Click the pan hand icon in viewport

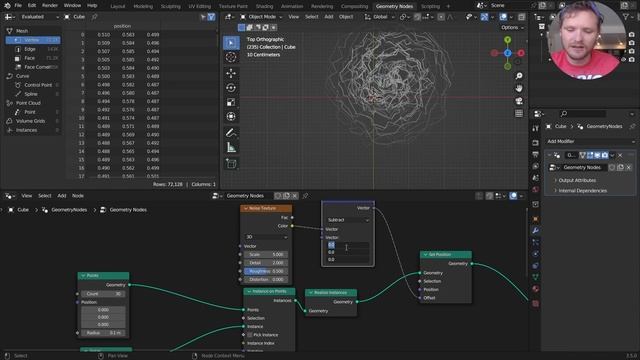tap(519, 88)
